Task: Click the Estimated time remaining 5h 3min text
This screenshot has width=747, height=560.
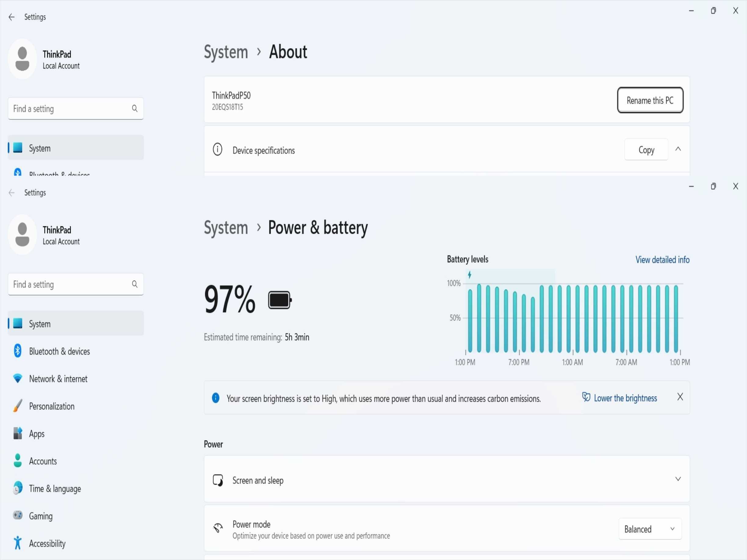Action: point(256,337)
